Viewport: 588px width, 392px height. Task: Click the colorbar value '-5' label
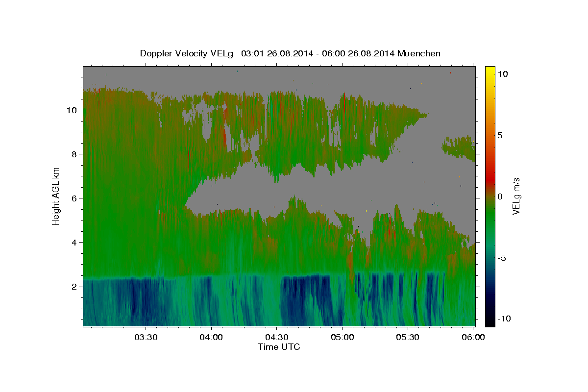(502, 258)
